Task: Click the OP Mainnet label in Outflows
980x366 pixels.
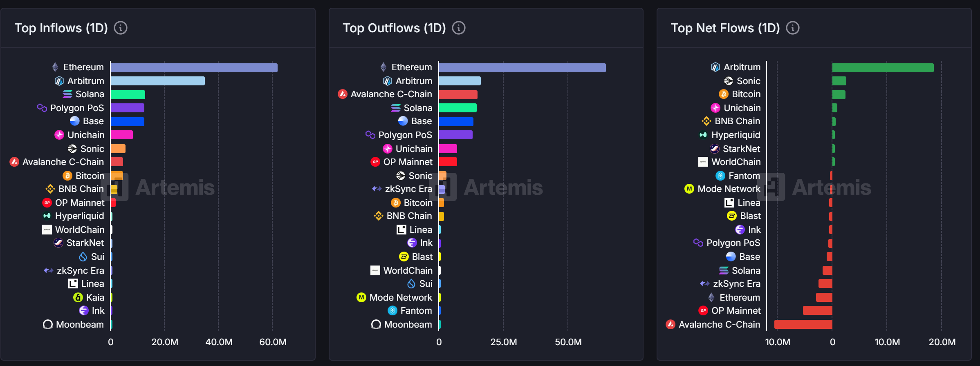Action: coord(408,162)
